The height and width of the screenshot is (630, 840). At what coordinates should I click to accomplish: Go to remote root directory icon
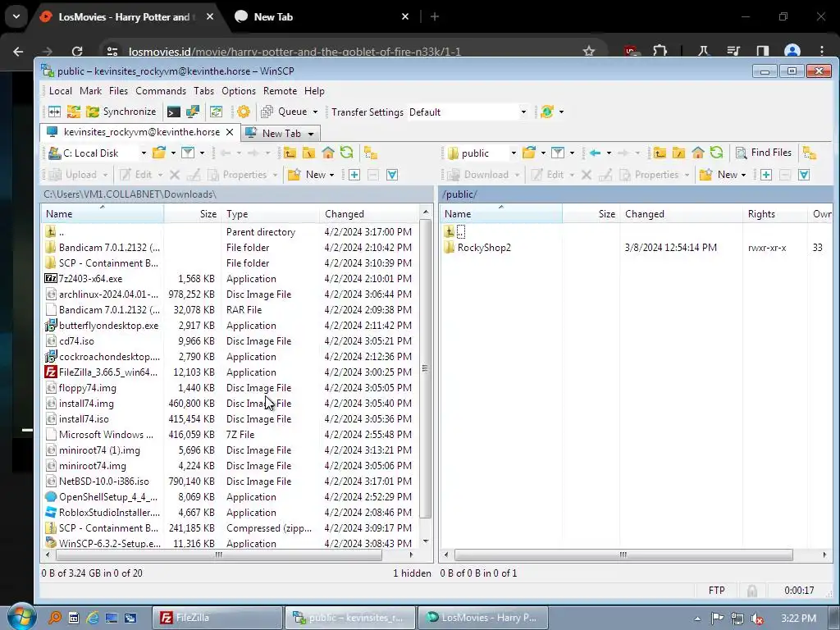(x=678, y=153)
